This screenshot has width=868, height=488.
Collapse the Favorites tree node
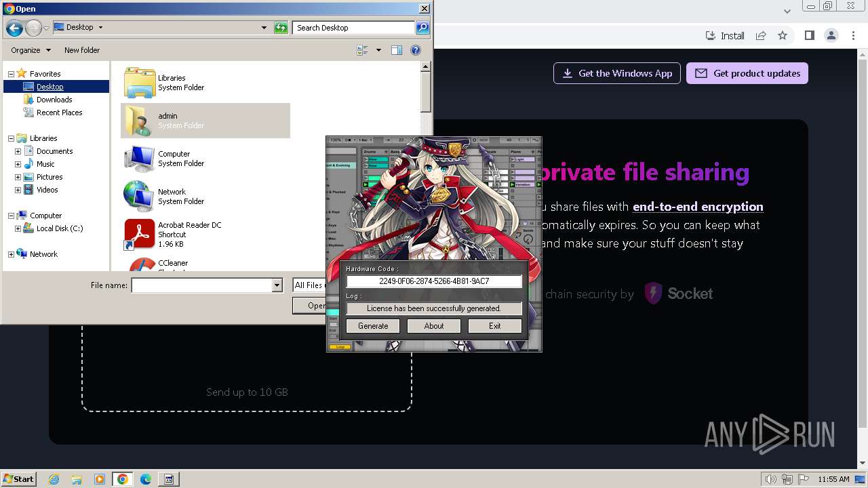coord(11,74)
